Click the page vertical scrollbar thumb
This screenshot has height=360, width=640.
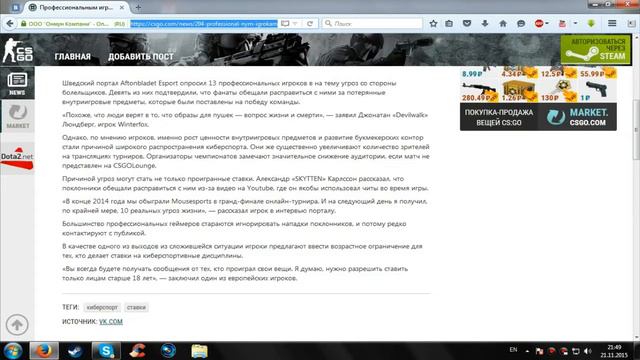(636, 130)
